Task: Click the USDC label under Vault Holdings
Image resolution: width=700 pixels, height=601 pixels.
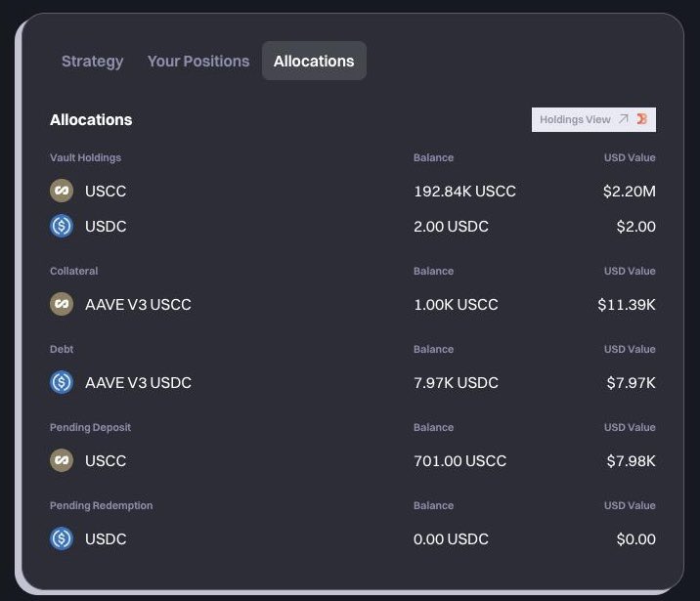Action: click(x=106, y=226)
